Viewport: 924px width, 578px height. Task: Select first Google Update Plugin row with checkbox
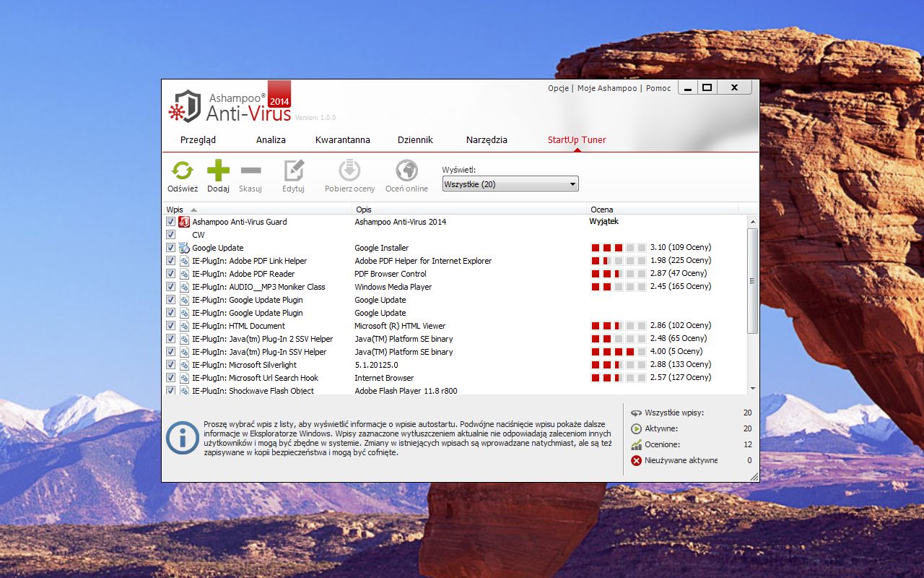pos(455,300)
